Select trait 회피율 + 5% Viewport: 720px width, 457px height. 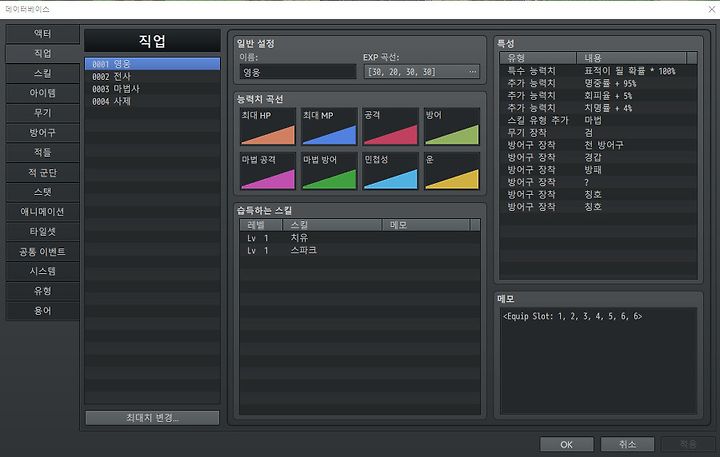coord(598,96)
